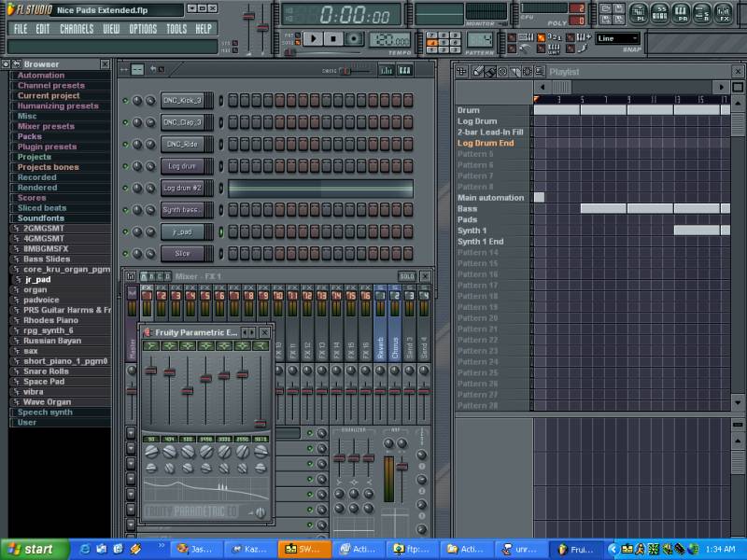Click the Slice channel button
The width and height of the screenshot is (747, 560).
tap(182, 254)
